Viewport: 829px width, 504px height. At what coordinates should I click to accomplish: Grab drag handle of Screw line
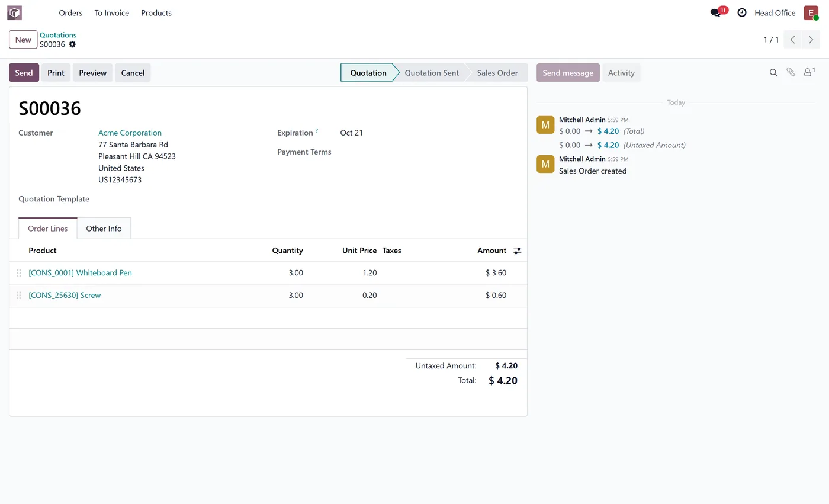pos(19,296)
